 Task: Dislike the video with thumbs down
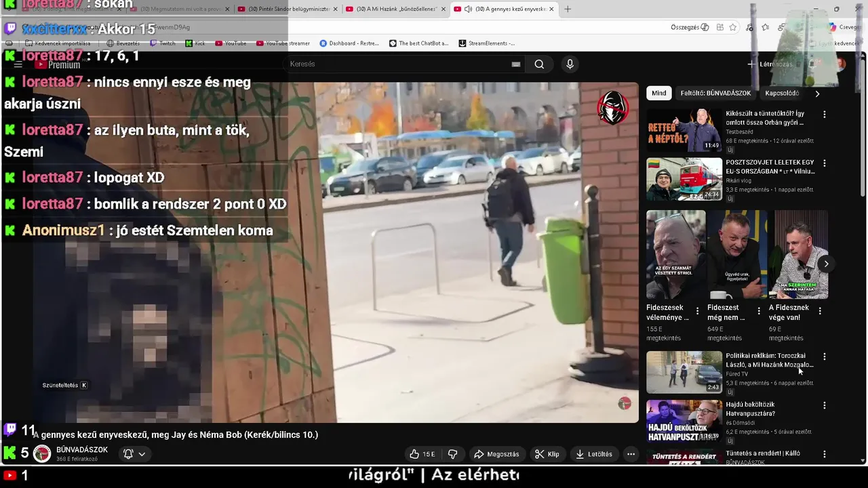coord(453,454)
